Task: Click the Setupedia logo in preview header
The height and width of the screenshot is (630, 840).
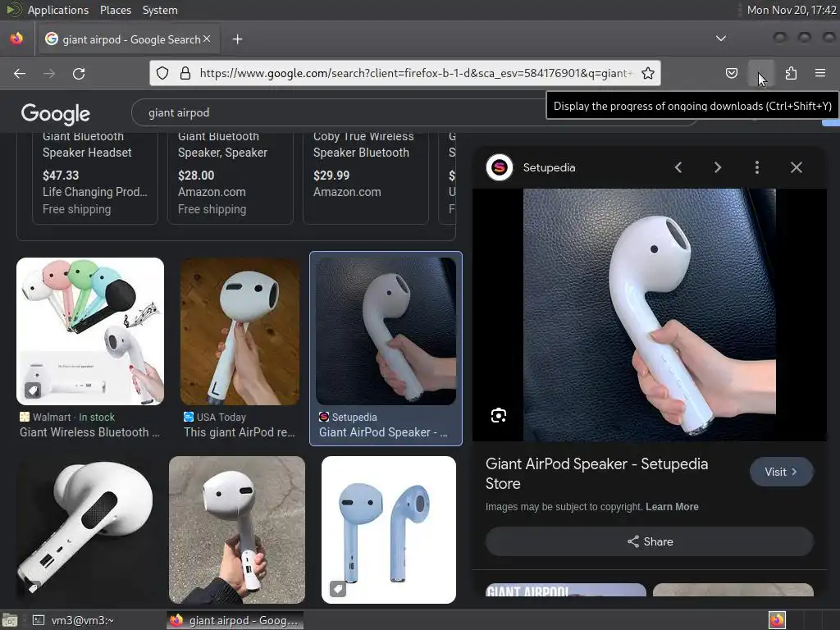Action: (500, 167)
